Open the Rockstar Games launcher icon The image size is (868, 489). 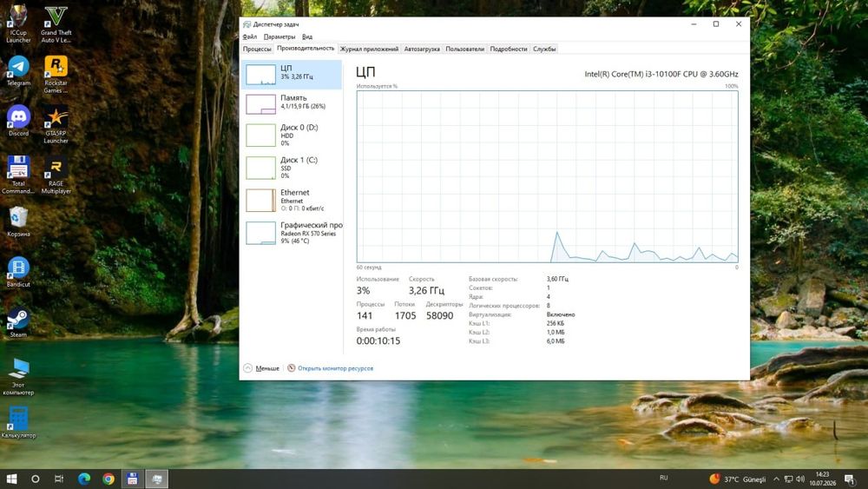pos(56,74)
